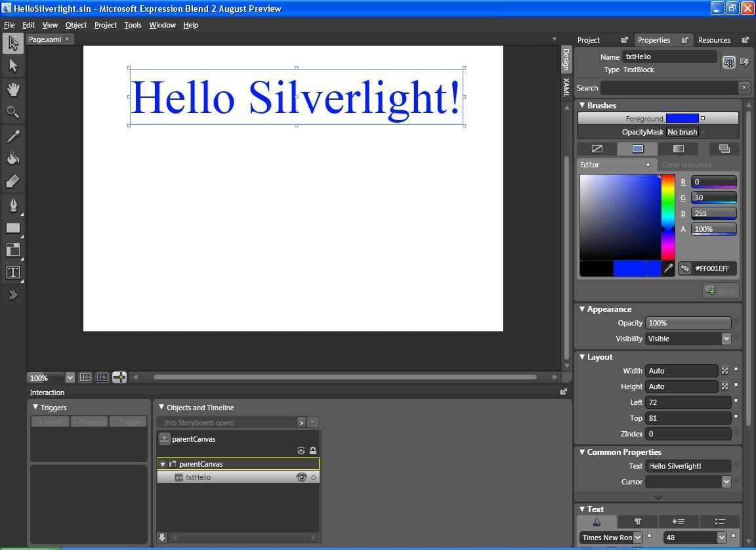Open the font family Times New Roman dropdown
Screen dimensions: 756x550
point(638,537)
